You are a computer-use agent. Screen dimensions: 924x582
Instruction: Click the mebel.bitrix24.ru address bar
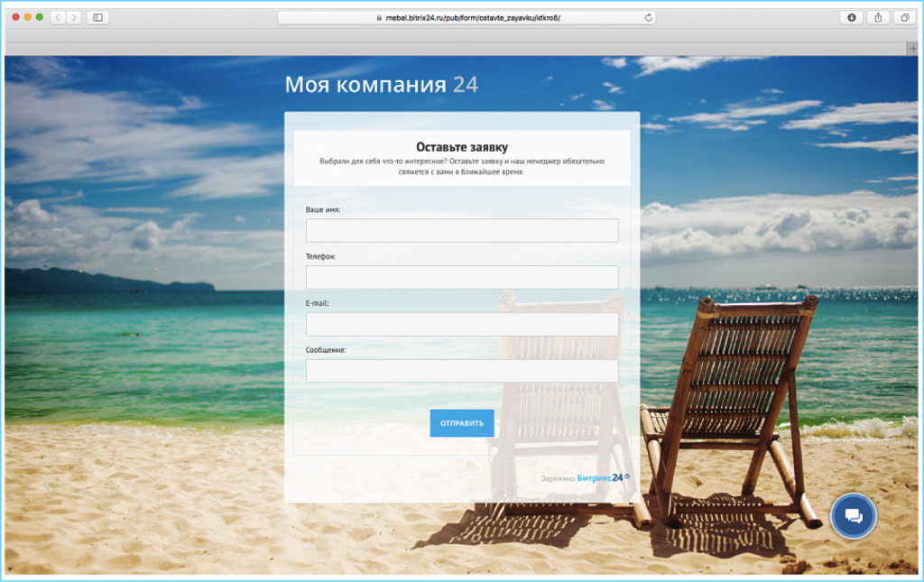[469, 17]
